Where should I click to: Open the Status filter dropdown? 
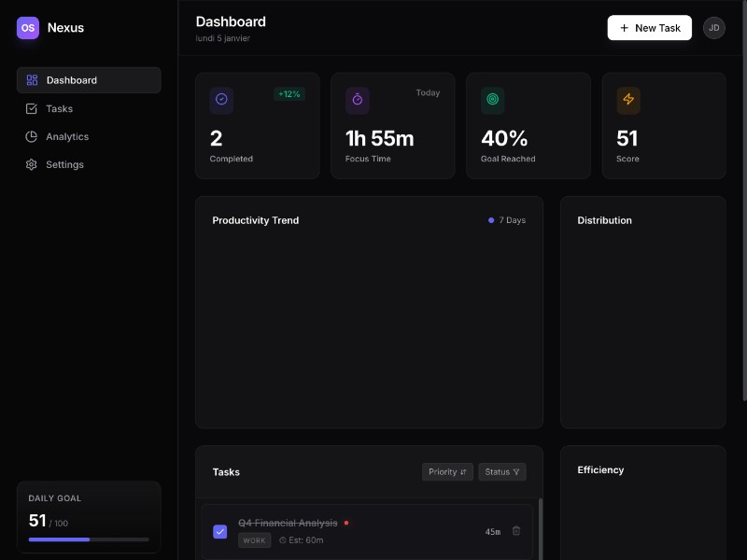[502, 472]
